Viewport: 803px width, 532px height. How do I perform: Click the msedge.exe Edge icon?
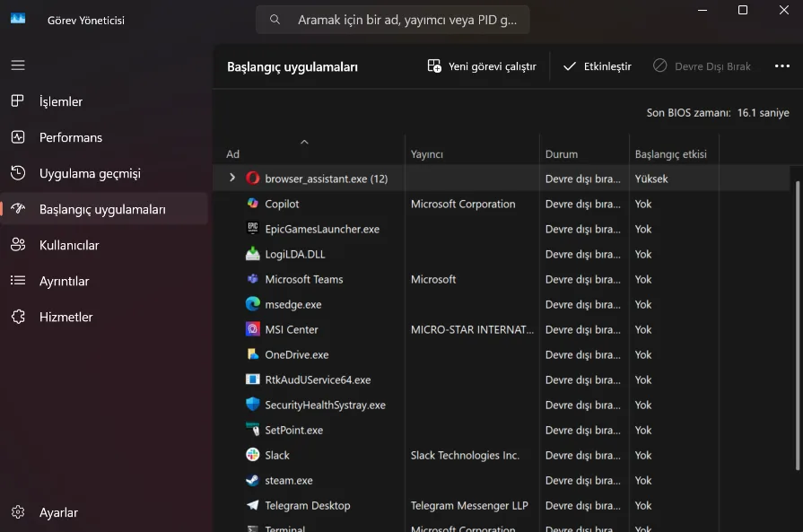[x=252, y=303]
